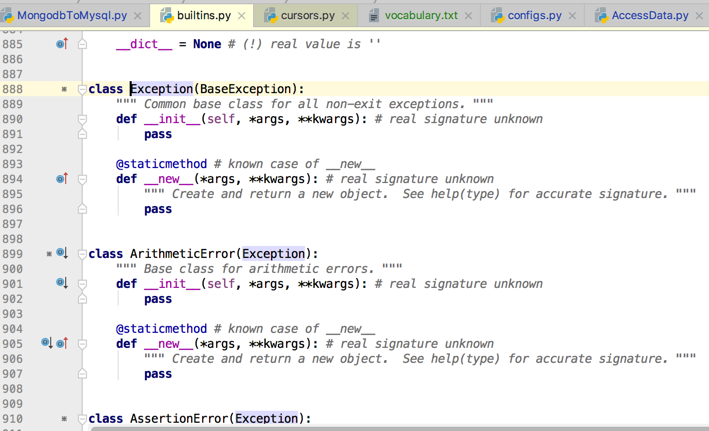Close the configs.py tab
This screenshot has width=709, height=431.
point(572,16)
